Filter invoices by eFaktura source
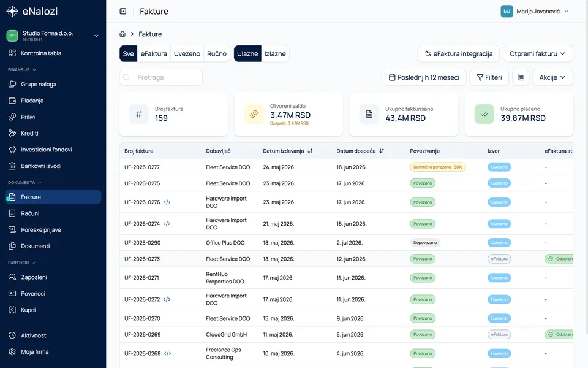This screenshot has width=588, height=368. pyautogui.click(x=154, y=54)
